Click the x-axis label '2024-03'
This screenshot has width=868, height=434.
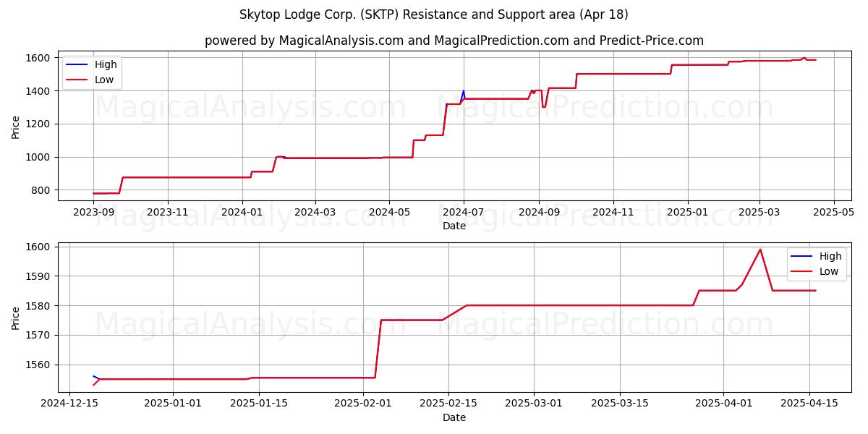315,213
